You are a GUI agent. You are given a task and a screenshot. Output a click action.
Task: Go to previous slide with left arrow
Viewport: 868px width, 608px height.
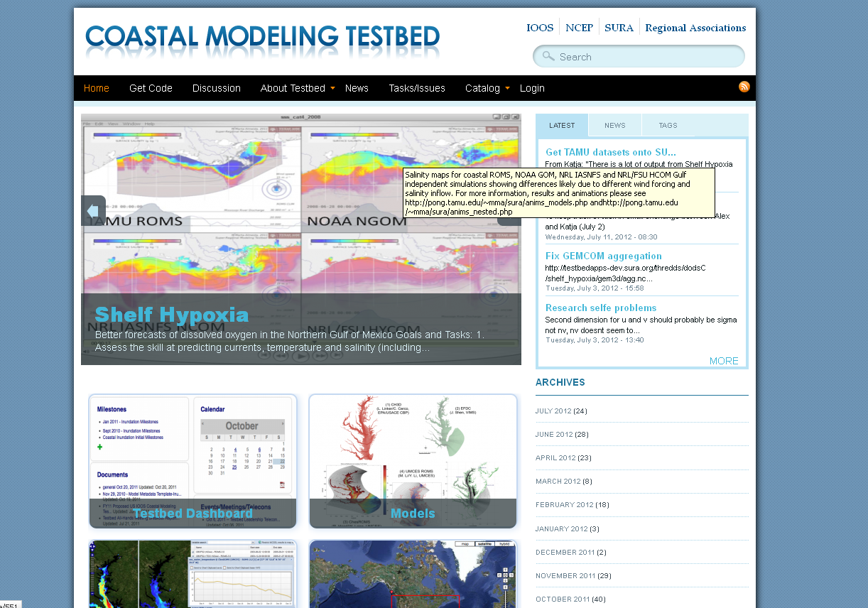pos(93,211)
